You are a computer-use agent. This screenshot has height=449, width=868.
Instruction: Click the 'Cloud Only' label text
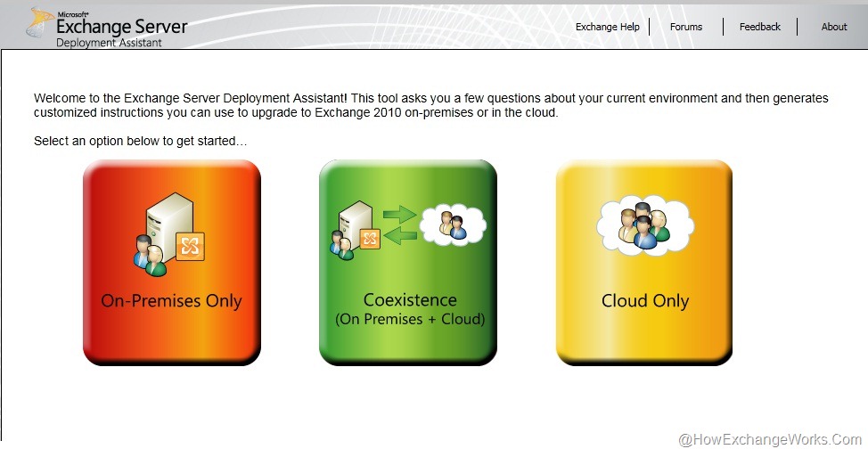coord(645,301)
